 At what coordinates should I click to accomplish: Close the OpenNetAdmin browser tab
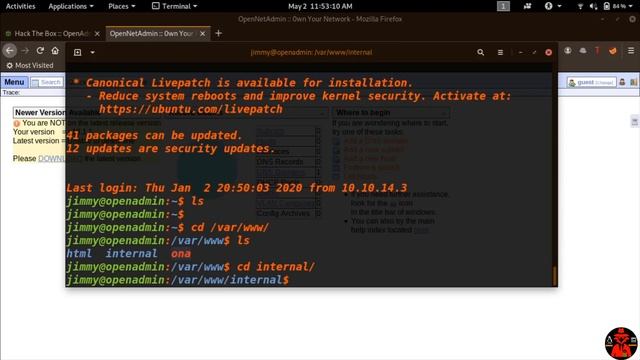[x=202, y=33]
